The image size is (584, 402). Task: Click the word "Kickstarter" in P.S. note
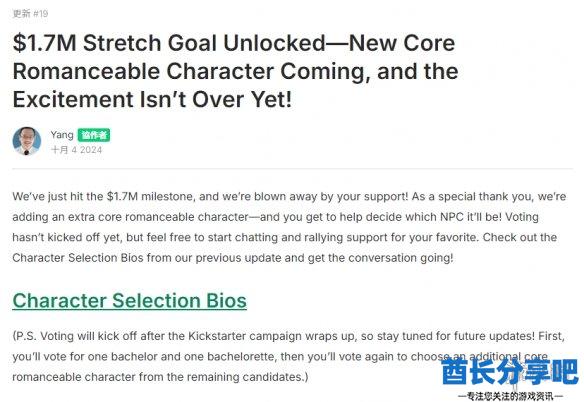click(x=217, y=336)
